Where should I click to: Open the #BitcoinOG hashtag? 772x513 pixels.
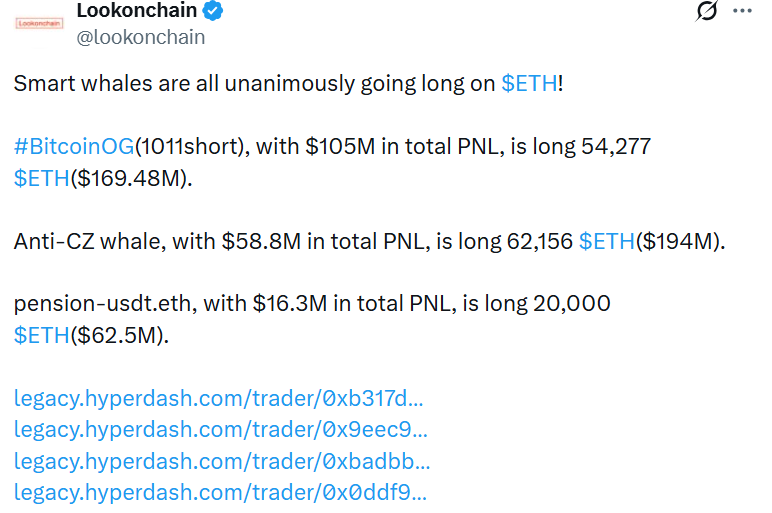click(x=74, y=147)
